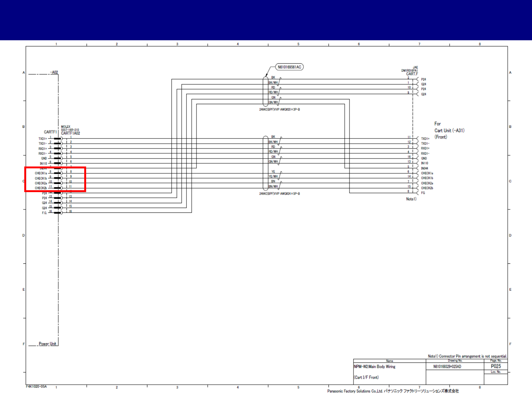Click the CARTF1 connector label
Viewport: 532px width, 399px height.
51,132
